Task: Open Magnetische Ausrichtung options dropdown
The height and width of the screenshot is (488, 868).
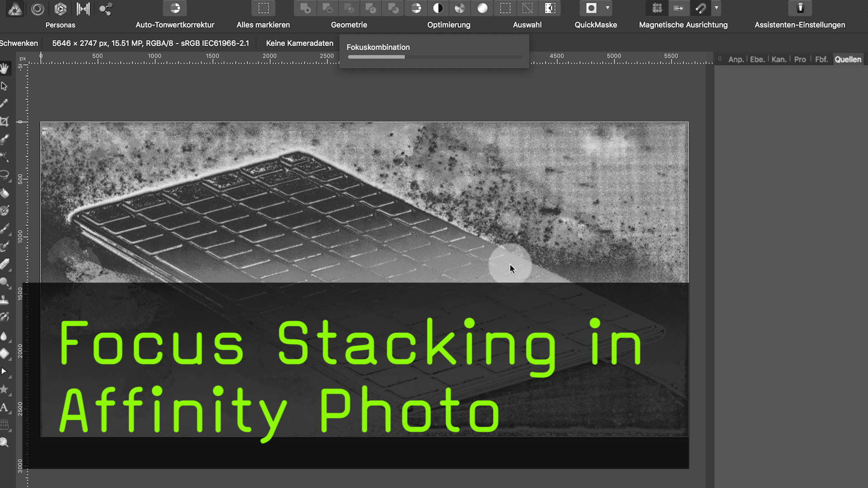Action: pyautogui.click(x=717, y=8)
